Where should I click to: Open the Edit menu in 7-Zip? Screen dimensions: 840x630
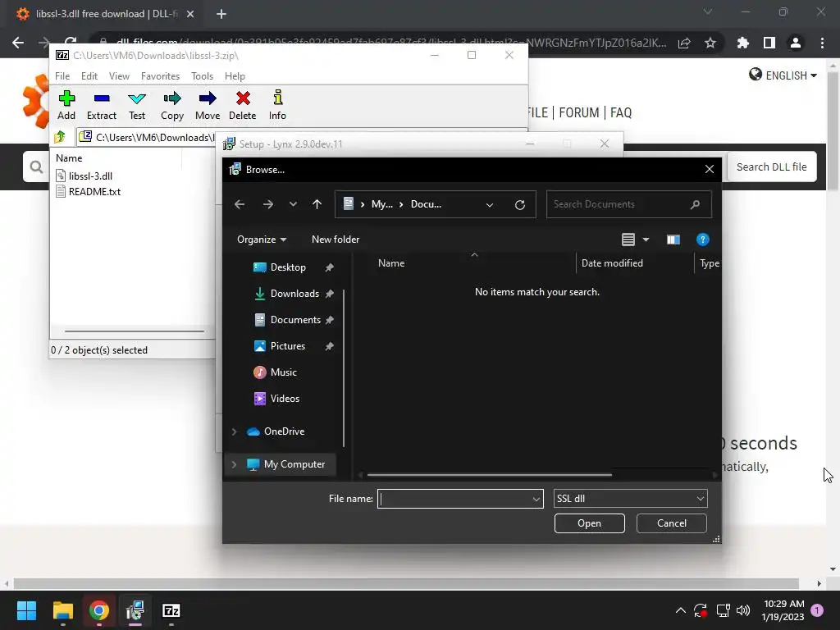point(89,76)
